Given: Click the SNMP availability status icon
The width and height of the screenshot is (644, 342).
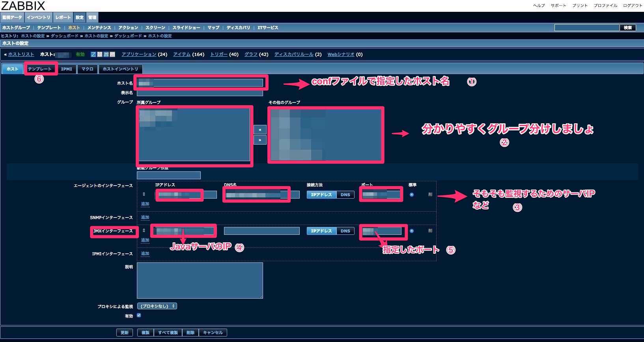Looking at the screenshot, I should 100,54.
